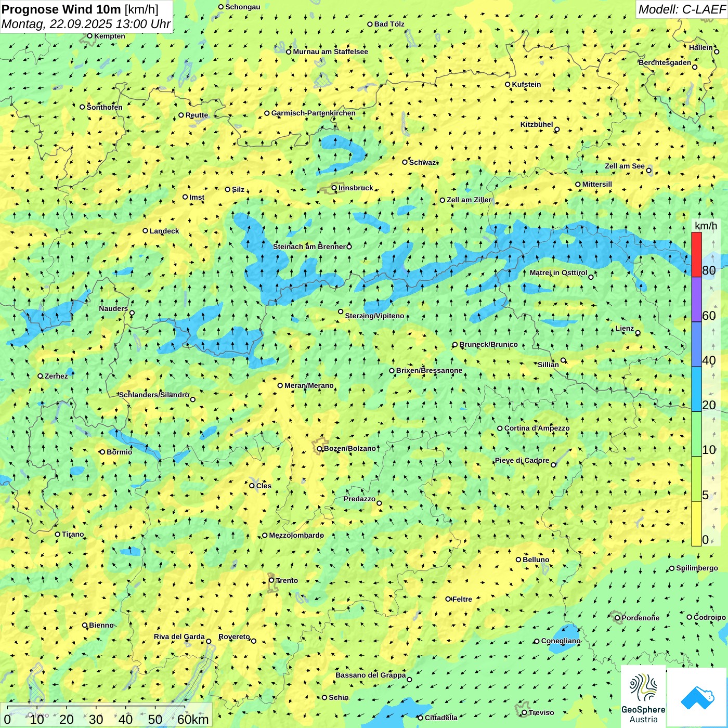Click the 'Landeck' label

click(164, 231)
